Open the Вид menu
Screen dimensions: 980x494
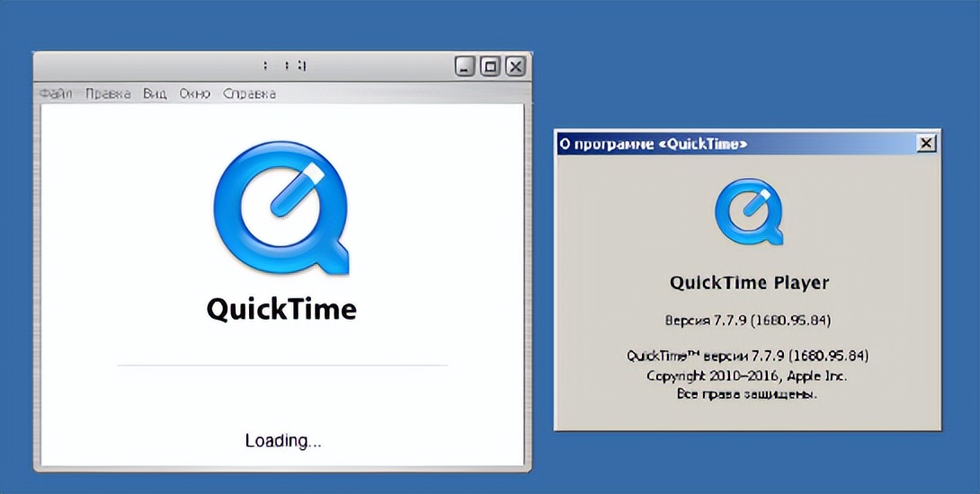tap(155, 93)
